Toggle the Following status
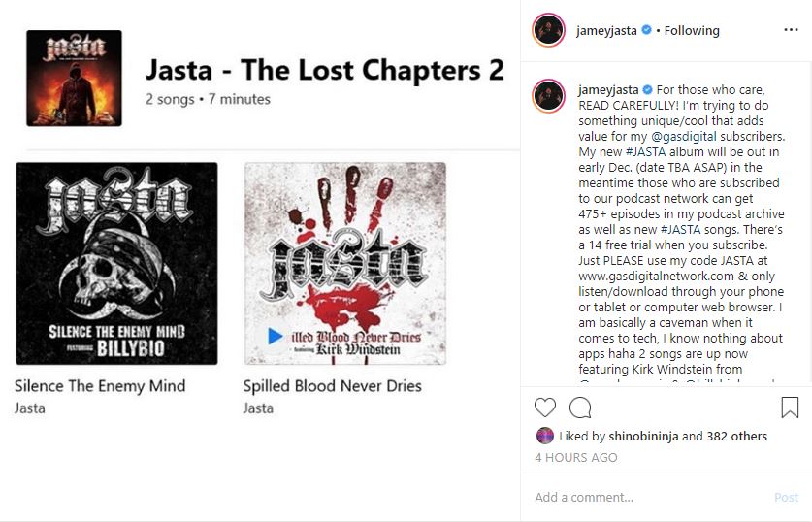Image resolution: width=812 pixels, height=522 pixels. coord(692,30)
